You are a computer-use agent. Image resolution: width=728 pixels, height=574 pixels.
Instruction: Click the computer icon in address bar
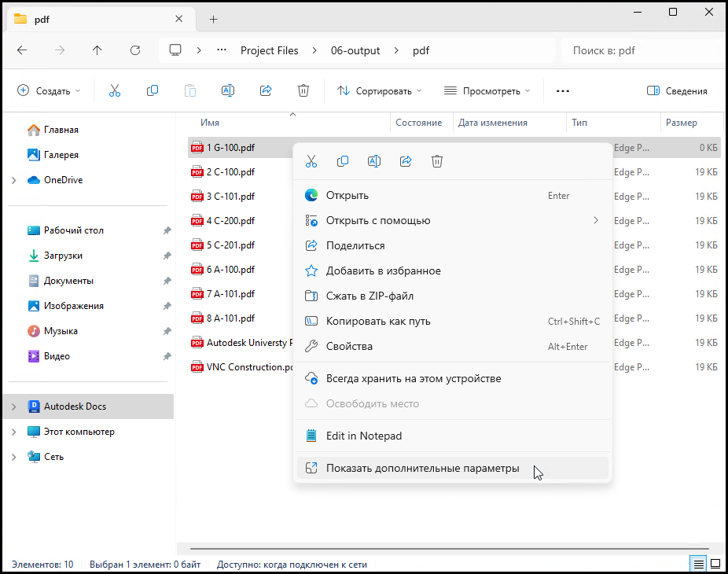[x=175, y=50]
